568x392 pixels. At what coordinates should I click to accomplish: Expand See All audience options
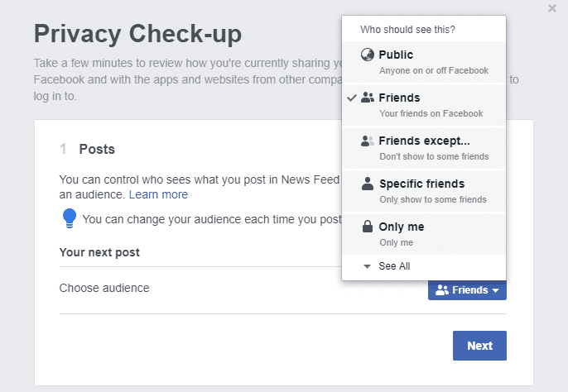point(393,266)
